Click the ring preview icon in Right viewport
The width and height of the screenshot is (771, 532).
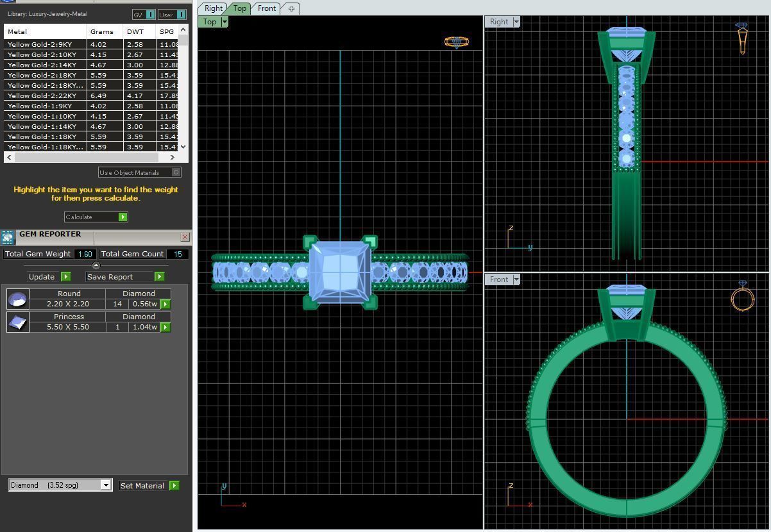click(x=742, y=38)
